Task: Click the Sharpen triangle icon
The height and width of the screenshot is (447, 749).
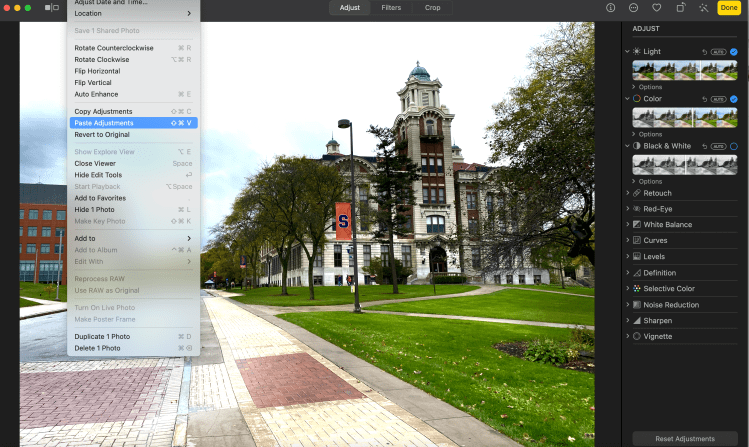Action: pyautogui.click(x=637, y=320)
